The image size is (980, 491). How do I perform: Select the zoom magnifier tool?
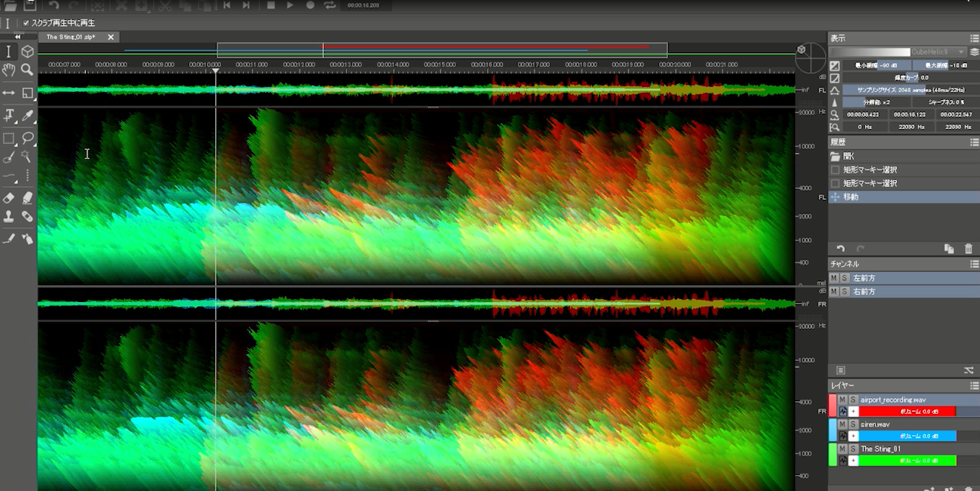point(27,70)
